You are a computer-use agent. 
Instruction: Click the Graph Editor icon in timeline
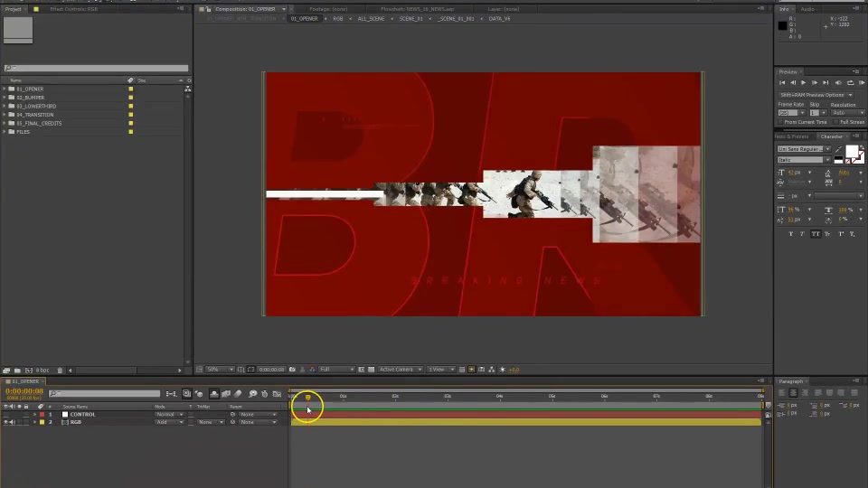(277, 394)
